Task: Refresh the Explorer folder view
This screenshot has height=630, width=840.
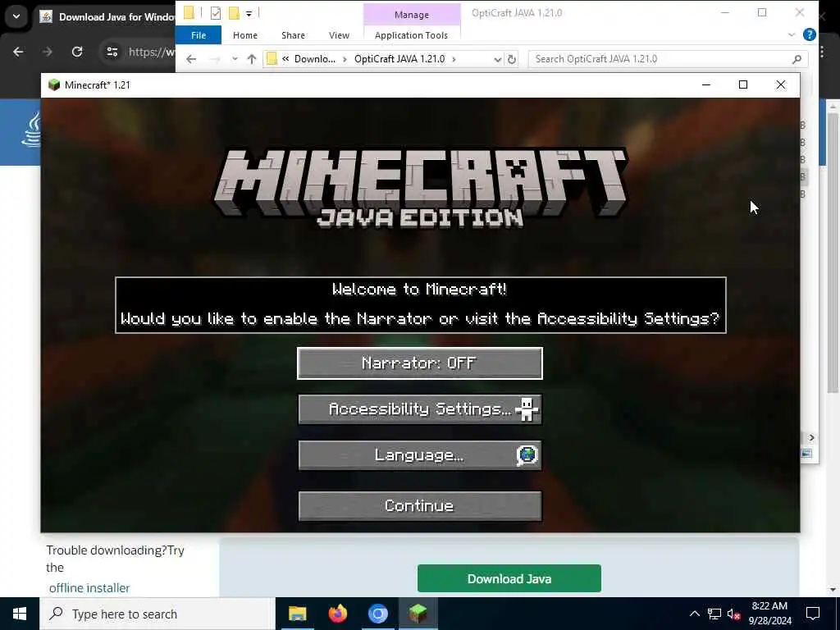Action: [x=512, y=59]
